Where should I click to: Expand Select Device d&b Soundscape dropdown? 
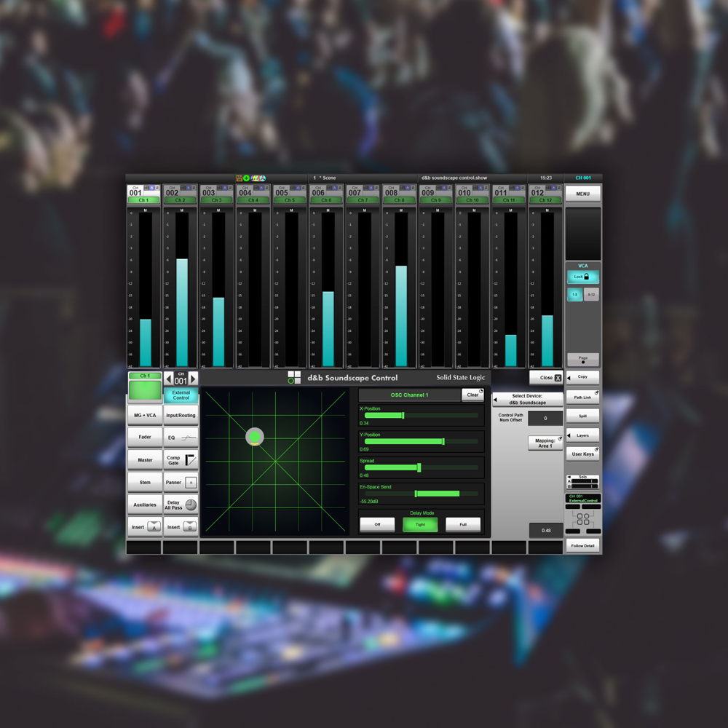(527, 399)
